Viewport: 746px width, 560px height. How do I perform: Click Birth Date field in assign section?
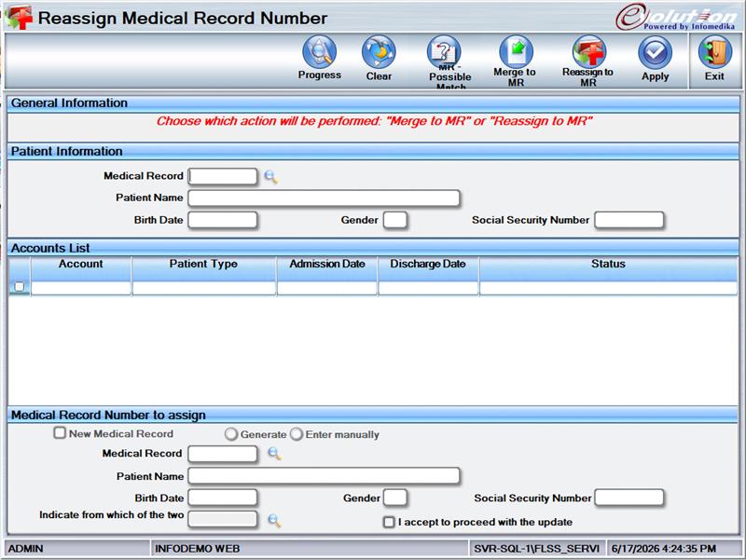point(223,498)
